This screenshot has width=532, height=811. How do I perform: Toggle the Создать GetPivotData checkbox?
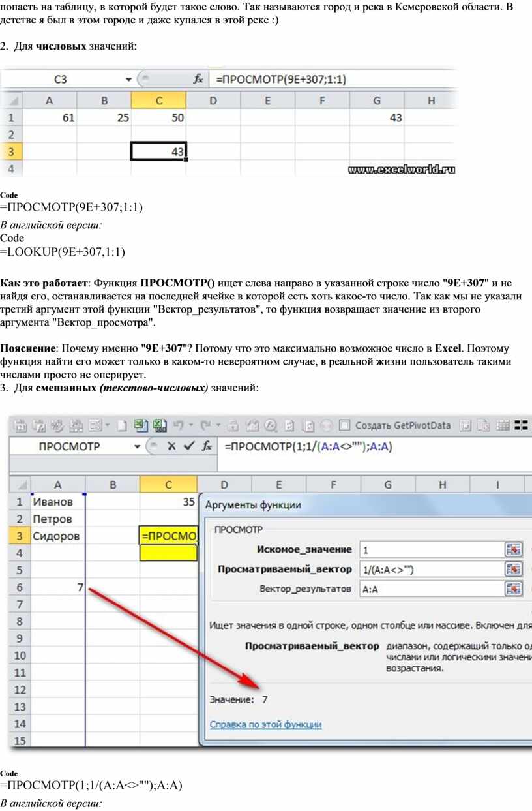pyautogui.click(x=346, y=425)
